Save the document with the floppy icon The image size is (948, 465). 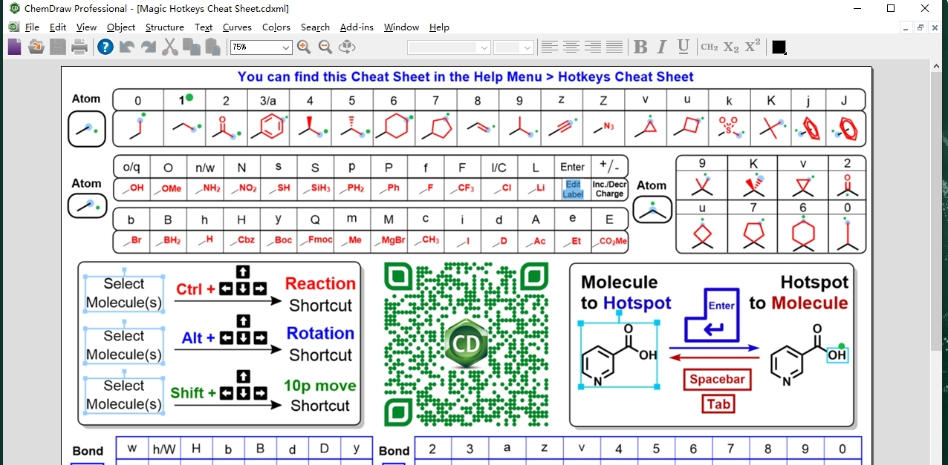pyautogui.click(x=57, y=47)
